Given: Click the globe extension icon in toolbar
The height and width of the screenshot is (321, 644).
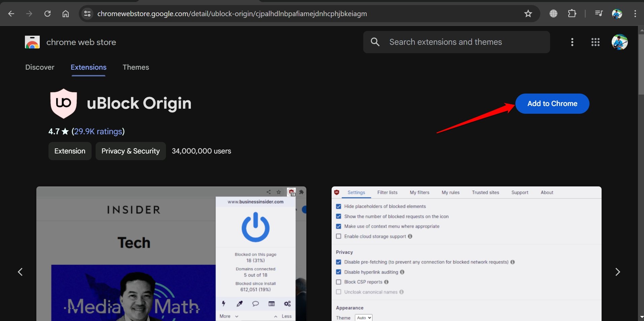Looking at the screenshot, I should click(x=553, y=13).
